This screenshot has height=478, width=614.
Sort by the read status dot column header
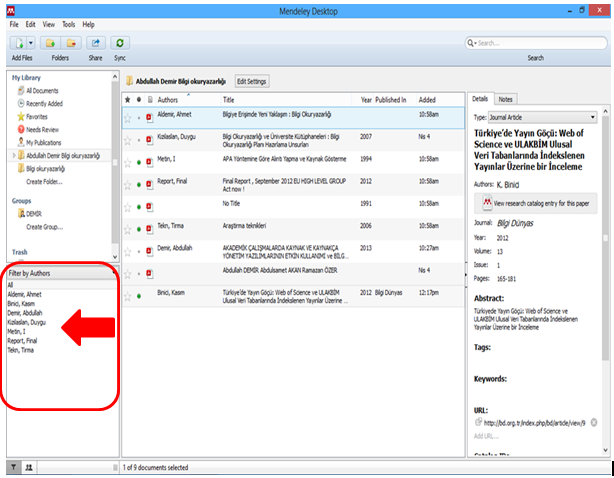tap(139, 100)
